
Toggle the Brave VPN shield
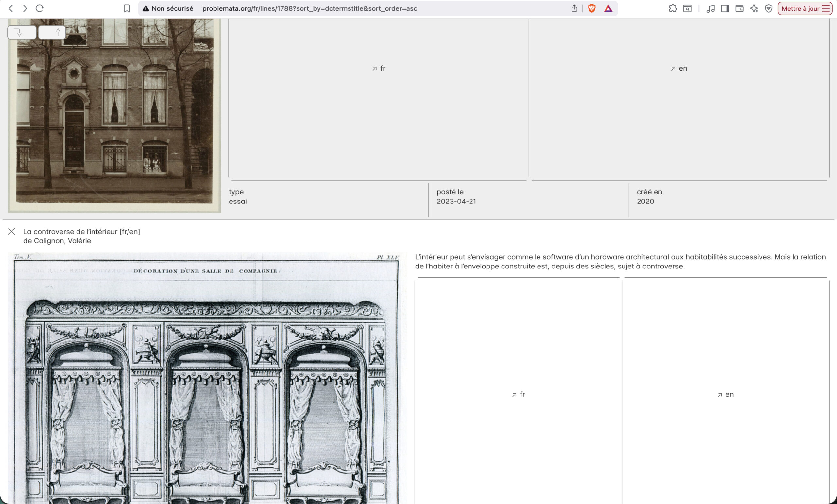point(769,8)
